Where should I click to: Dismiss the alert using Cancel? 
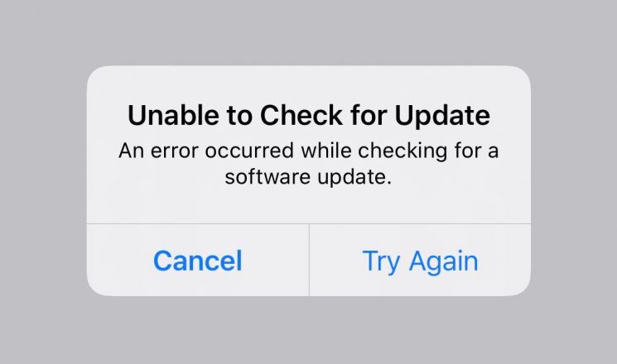198,261
